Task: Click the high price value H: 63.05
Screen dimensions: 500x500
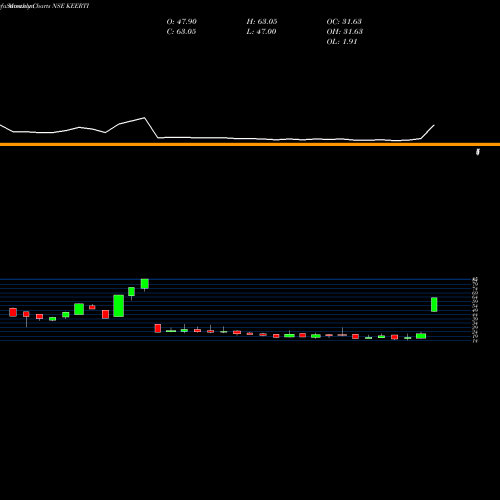Action: (x=262, y=22)
